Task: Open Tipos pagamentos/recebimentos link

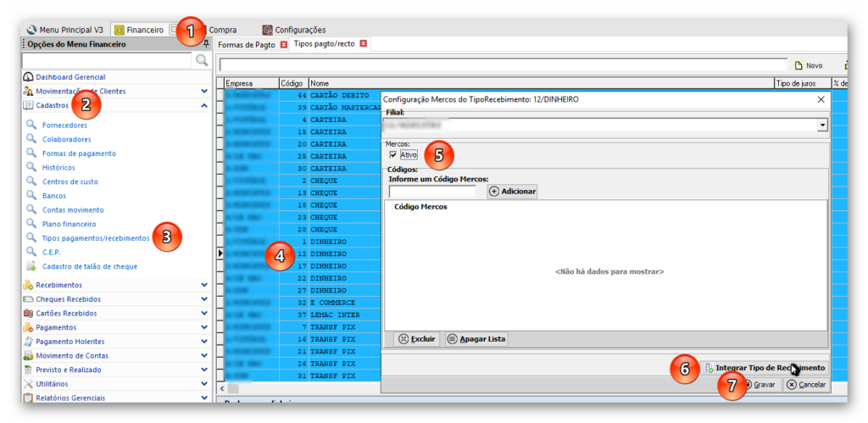Action: pyautogui.click(x=96, y=238)
